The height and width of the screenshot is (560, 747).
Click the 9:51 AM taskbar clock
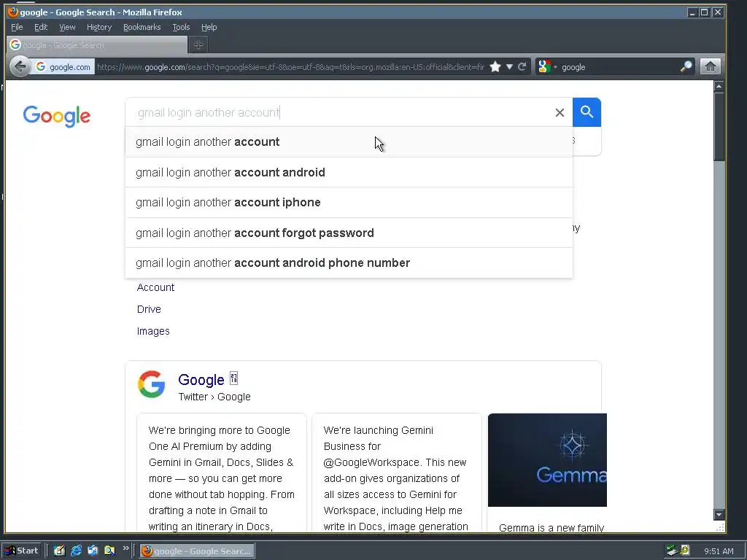tap(719, 551)
